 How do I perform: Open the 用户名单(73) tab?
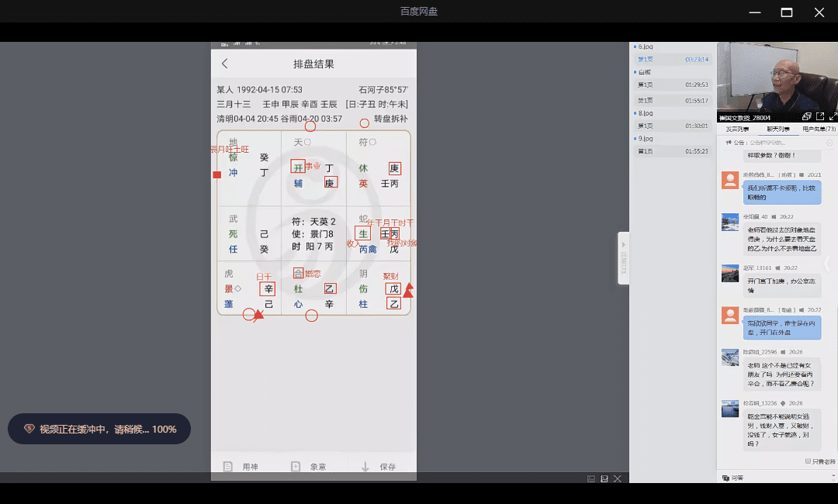(x=819, y=129)
